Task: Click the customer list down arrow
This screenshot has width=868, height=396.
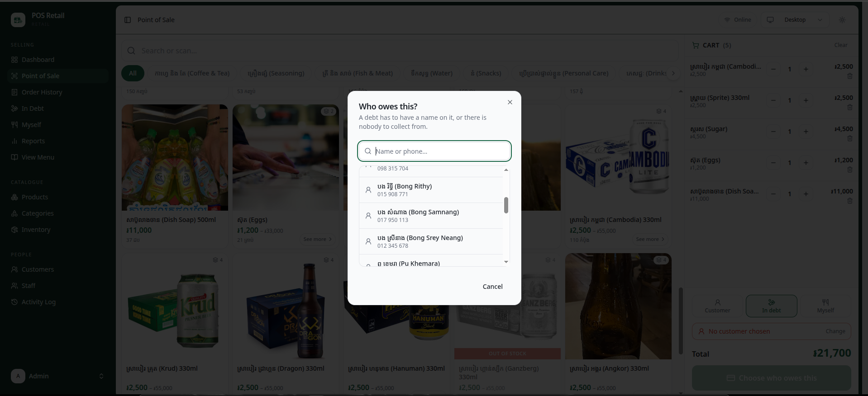Action: click(506, 262)
